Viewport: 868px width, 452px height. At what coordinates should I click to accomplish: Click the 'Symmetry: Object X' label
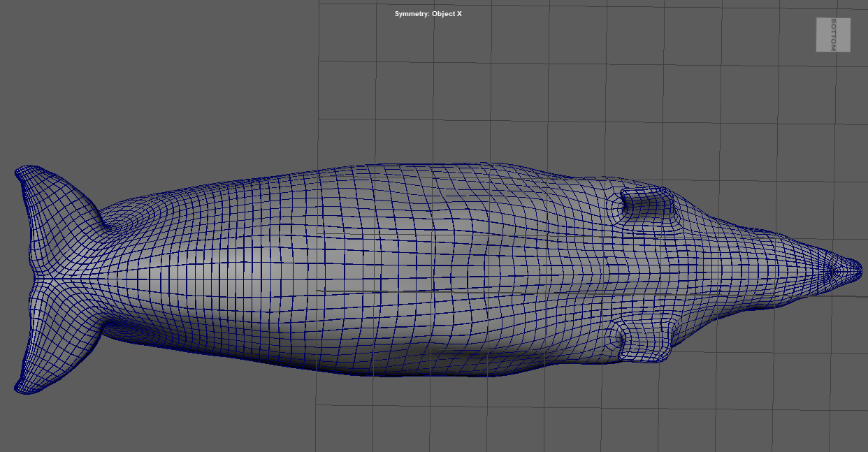(x=428, y=14)
